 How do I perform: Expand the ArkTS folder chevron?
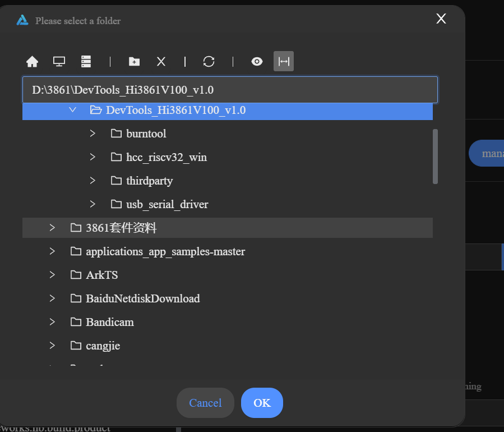coord(52,275)
